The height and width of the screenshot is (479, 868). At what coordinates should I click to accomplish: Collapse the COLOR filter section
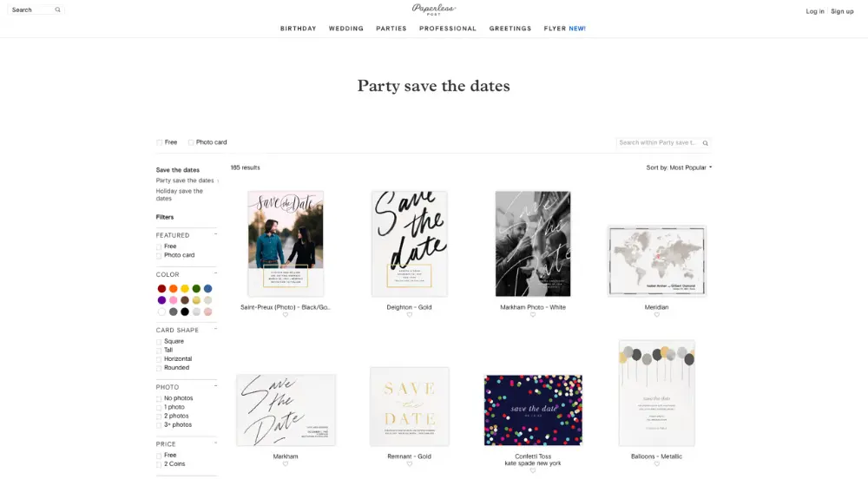pyautogui.click(x=215, y=274)
